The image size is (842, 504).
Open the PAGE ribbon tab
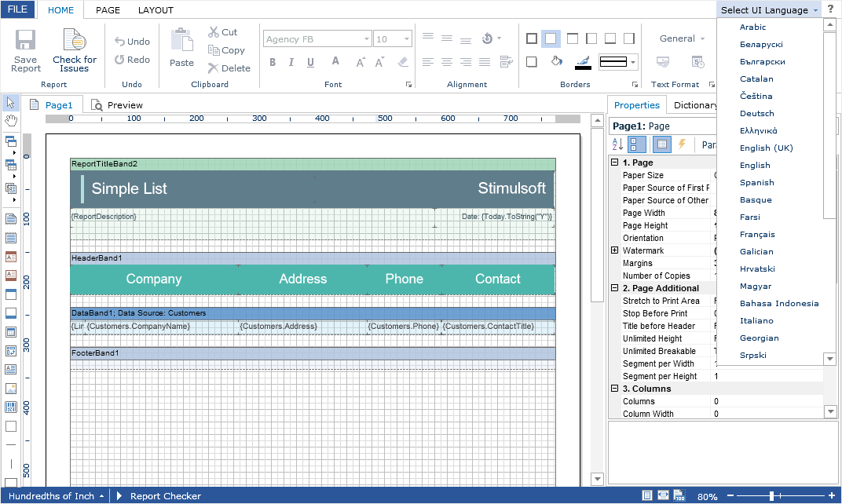tap(108, 10)
